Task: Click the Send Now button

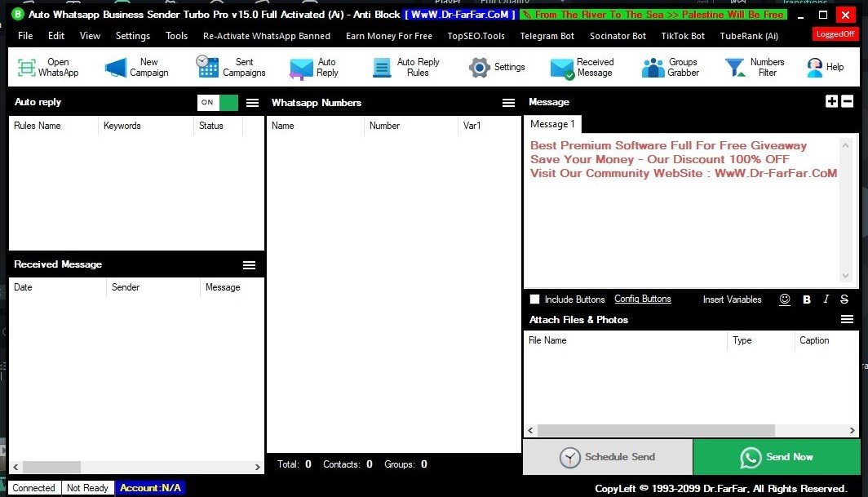Action: [x=776, y=457]
